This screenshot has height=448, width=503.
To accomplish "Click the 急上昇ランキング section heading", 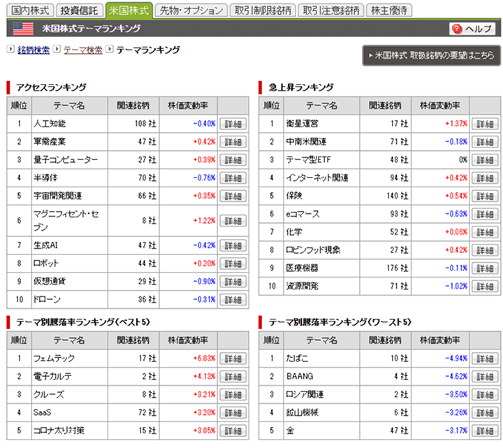I will [x=301, y=87].
